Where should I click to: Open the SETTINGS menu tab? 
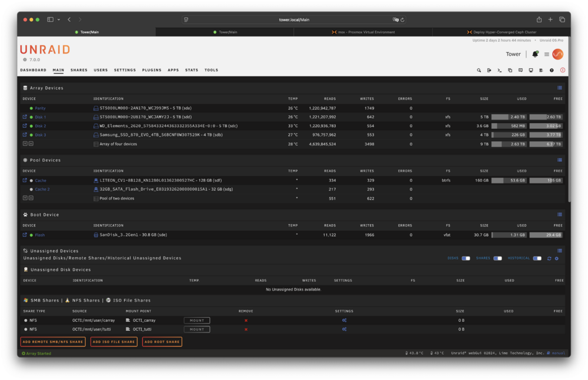(x=125, y=70)
